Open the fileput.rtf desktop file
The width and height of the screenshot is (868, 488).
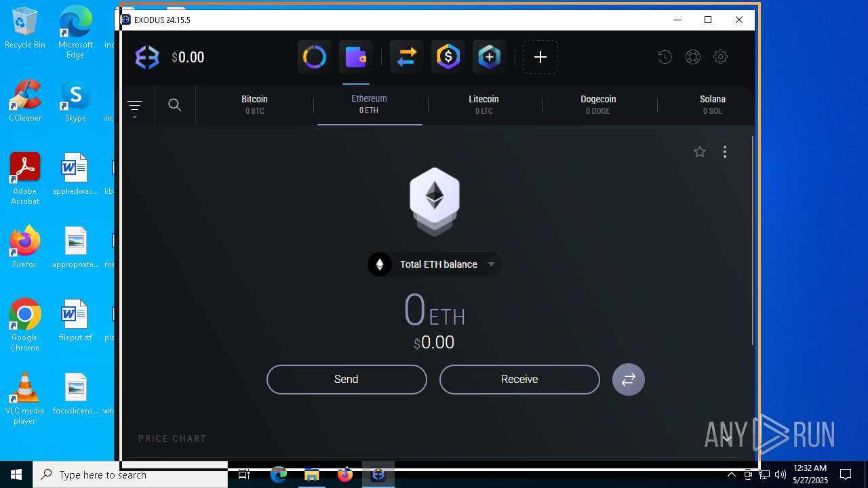pyautogui.click(x=75, y=321)
